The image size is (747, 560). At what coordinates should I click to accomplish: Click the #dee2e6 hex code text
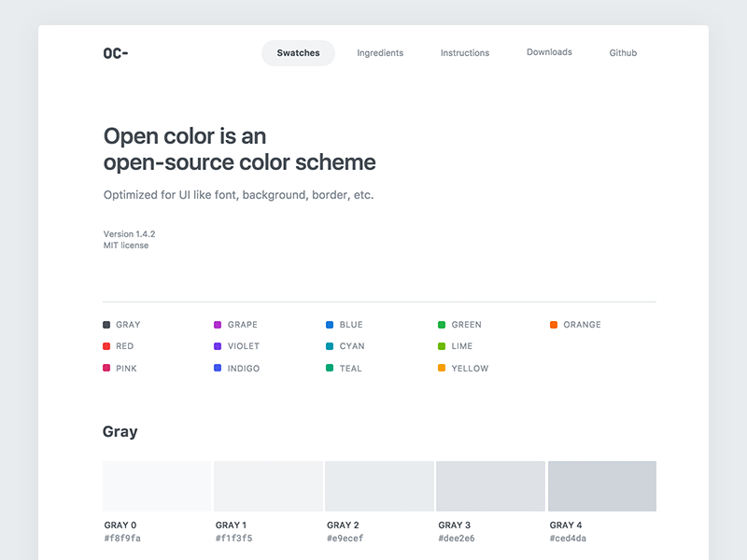tap(456, 539)
